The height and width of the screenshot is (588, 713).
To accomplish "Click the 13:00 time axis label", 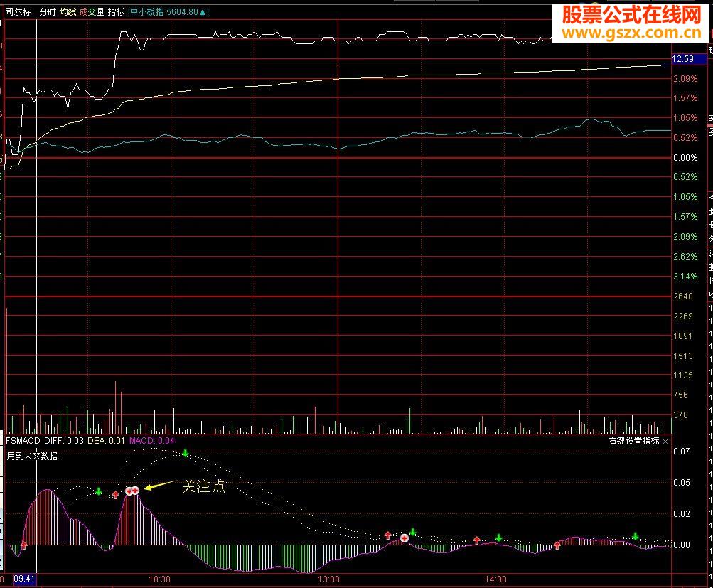I will click(x=328, y=579).
